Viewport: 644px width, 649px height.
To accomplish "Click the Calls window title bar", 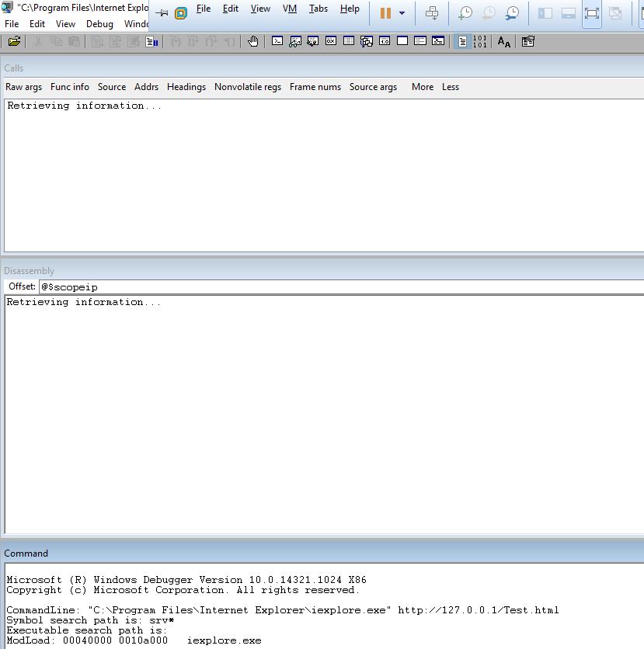I will (322, 68).
